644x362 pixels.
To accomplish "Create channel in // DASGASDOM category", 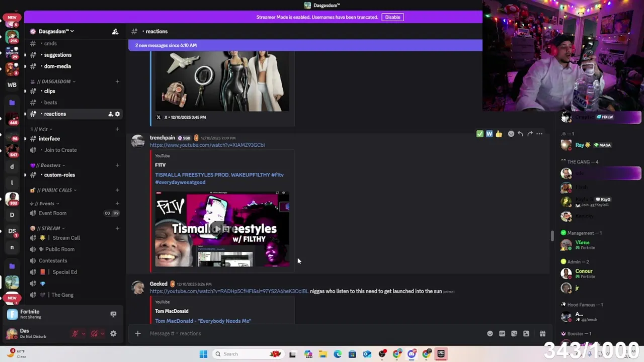I will (x=117, y=81).
